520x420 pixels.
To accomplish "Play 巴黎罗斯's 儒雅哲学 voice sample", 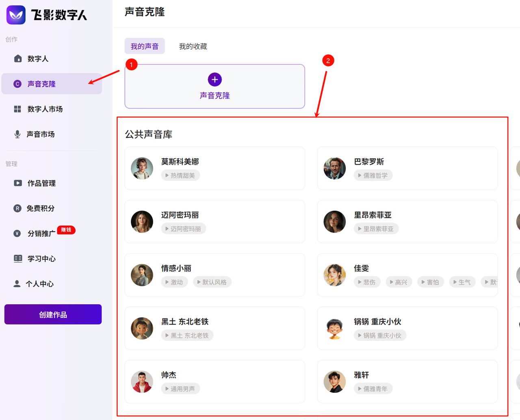I will pos(373,175).
